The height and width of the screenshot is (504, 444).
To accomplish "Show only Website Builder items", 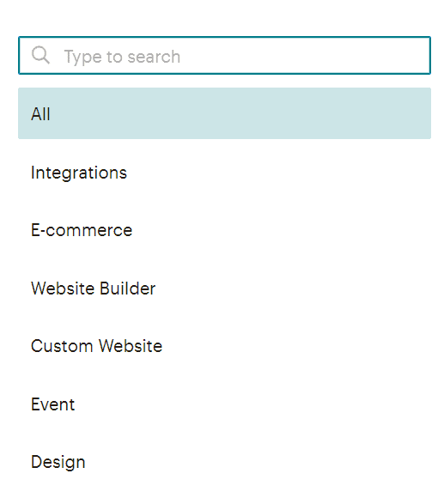I will (x=224, y=288).
